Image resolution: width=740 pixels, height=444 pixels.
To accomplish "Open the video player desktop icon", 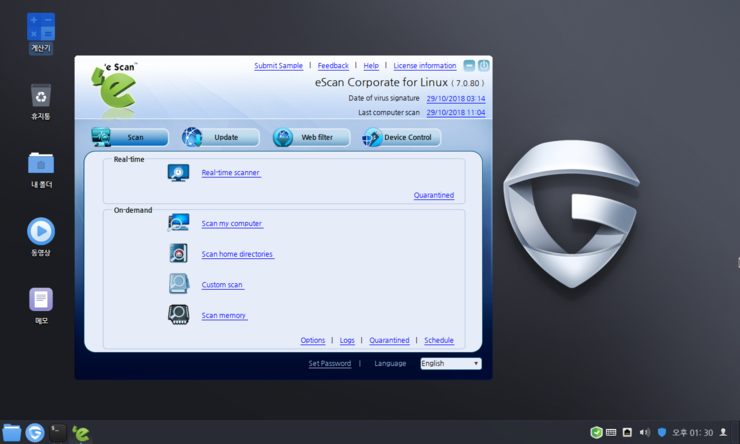I will coord(41,237).
